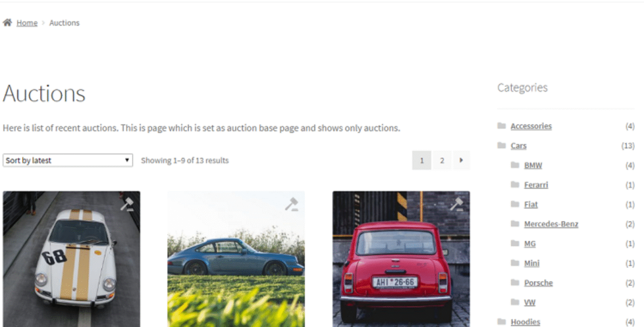Open the white Porsche number 68 auction thumbnail
Image resolution: width=644 pixels, height=327 pixels.
click(71, 259)
